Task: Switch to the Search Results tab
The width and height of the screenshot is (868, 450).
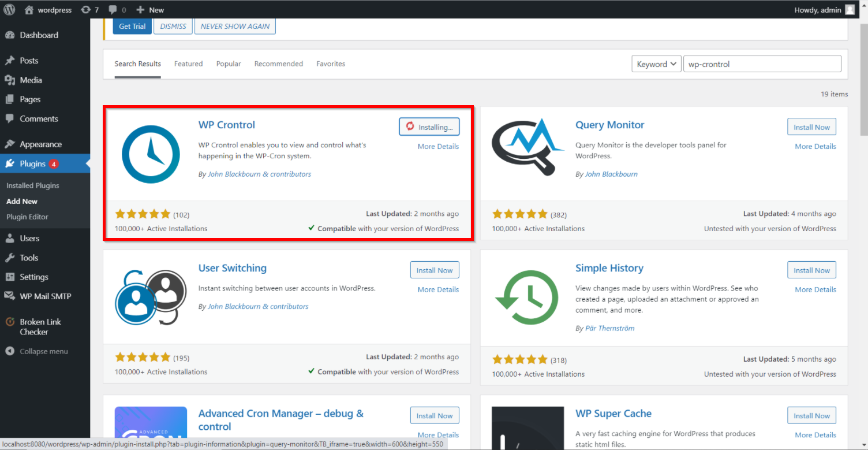Action: coord(137,64)
